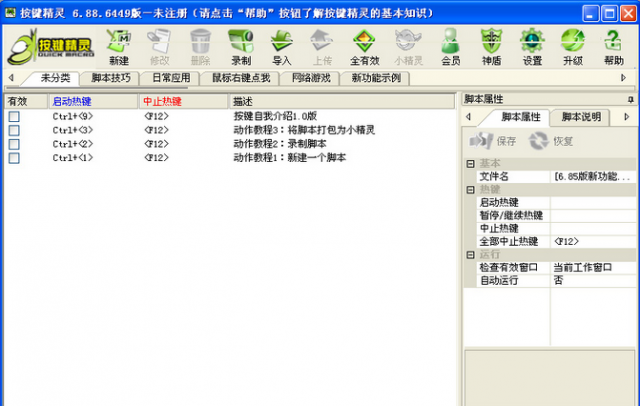Click the 升级 (Upgrade) toolbar icon
Image resolution: width=640 pixels, height=406 pixels.
pos(572,46)
